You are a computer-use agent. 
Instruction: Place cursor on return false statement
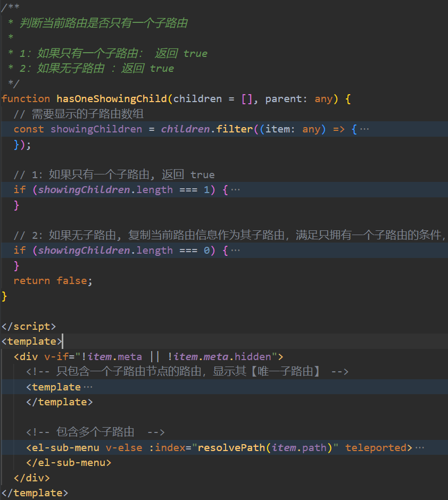click(53, 281)
